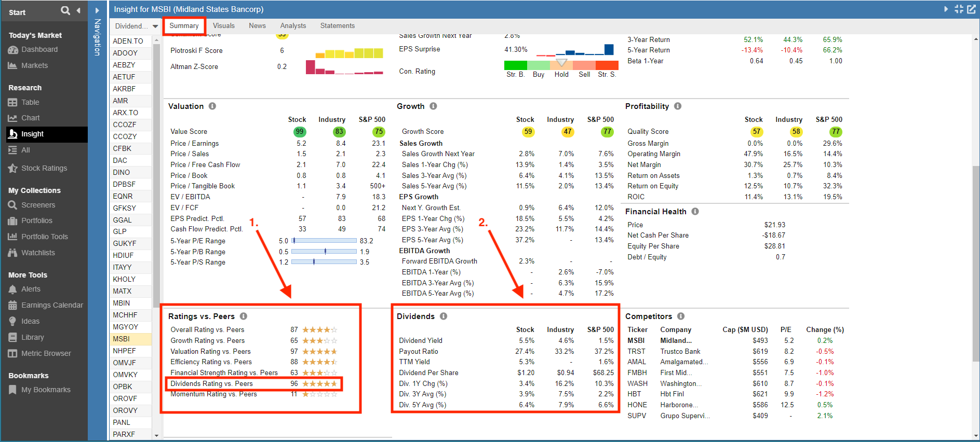
Task: Select ticker NHPEF in the list
Action: pos(131,351)
